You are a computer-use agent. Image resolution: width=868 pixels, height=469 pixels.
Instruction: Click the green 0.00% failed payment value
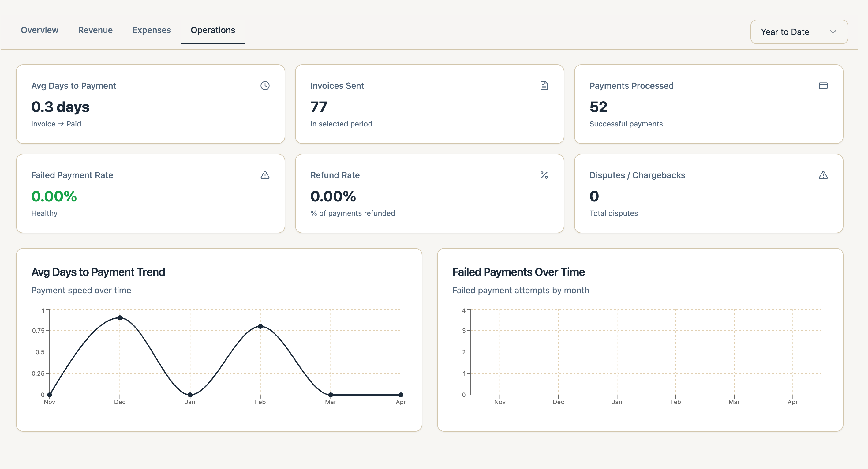(54, 197)
